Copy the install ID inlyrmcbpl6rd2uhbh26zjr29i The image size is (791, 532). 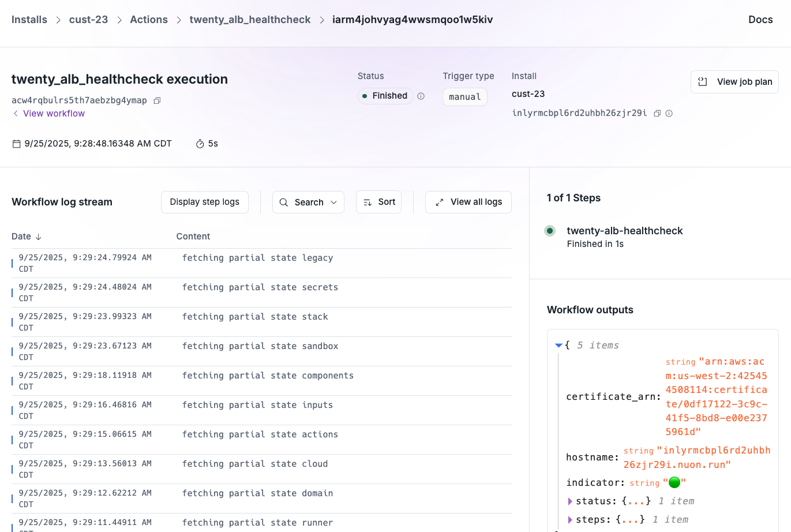point(657,114)
